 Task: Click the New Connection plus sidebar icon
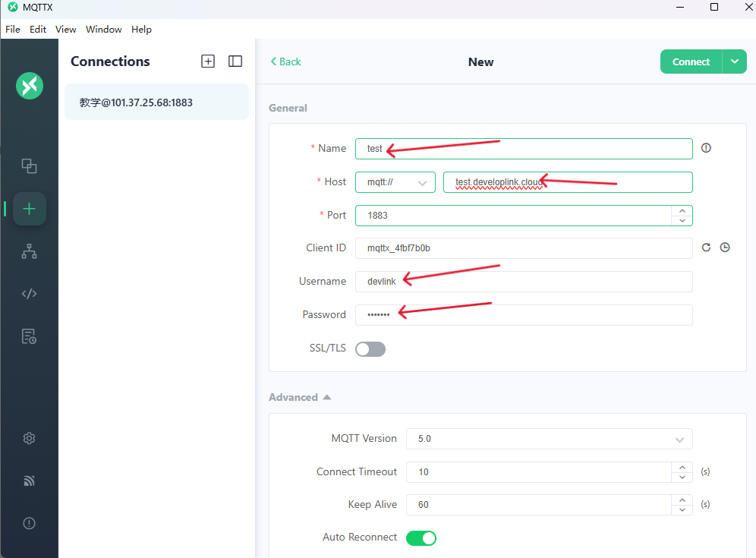pos(29,209)
